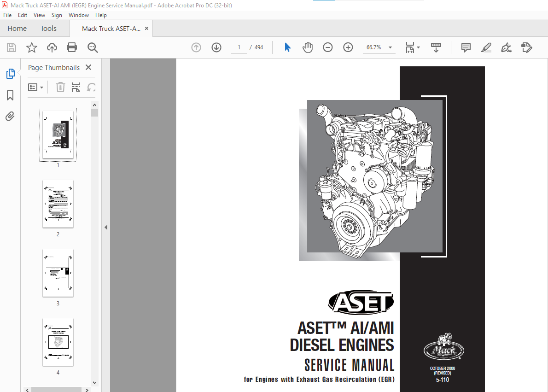Viewport: 548px width, 392px height.
Task: Add the document to starred favorites
Action: point(32,47)
